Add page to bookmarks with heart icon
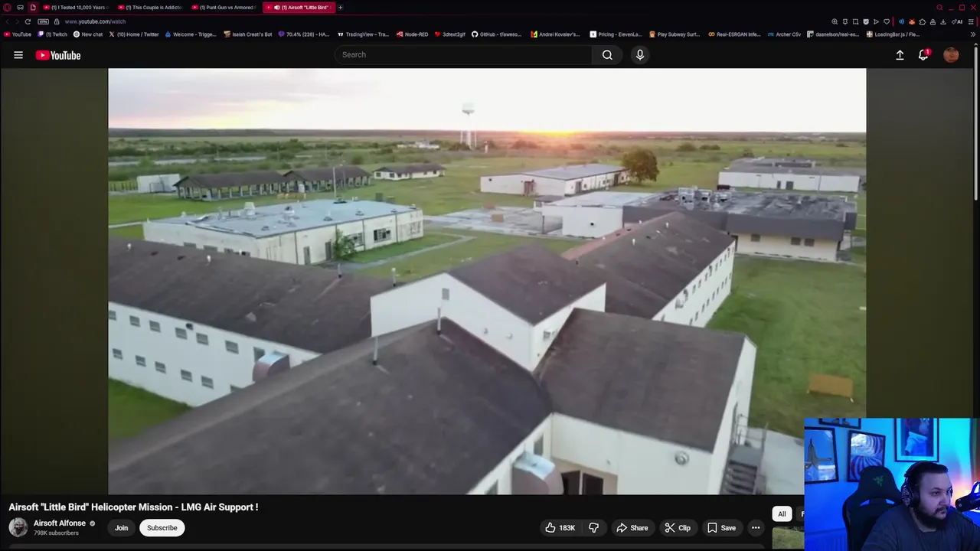The image size is (980, 551). (x=887, y=21)
